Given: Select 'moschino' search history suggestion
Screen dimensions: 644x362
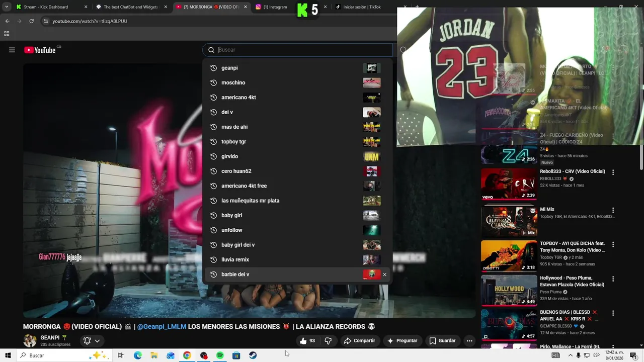Looking at the screenshot, I should coord(297,82).
